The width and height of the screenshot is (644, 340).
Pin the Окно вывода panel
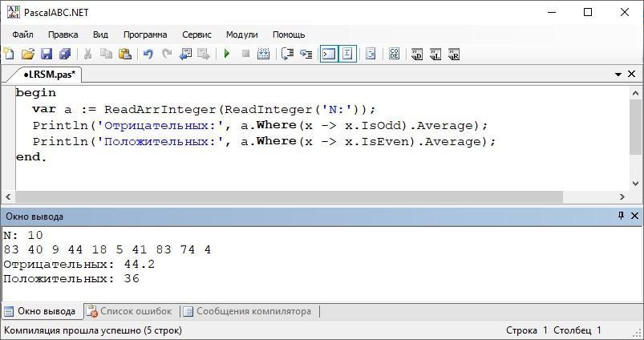pyautogui.click(x=621, y=216)
